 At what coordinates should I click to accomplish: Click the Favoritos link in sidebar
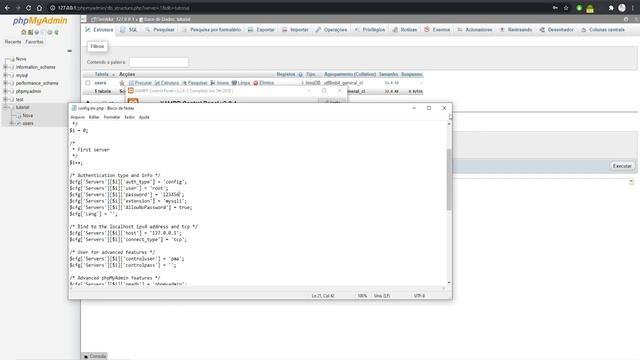click(34, 42)
